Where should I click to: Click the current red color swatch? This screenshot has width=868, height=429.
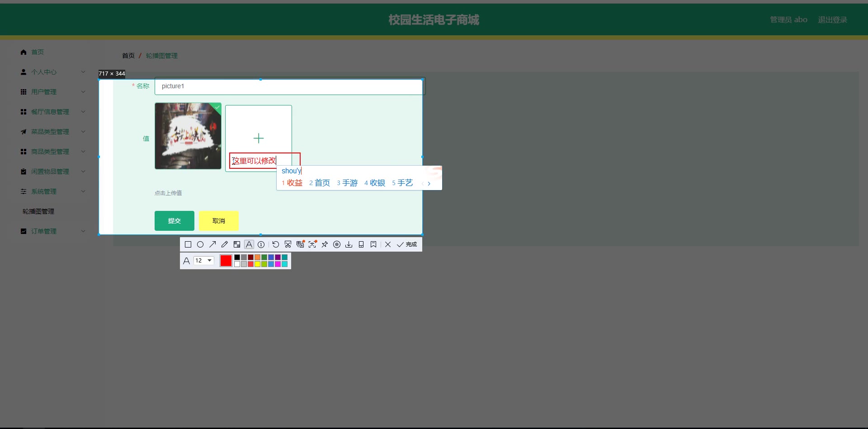tap(226, 261)
